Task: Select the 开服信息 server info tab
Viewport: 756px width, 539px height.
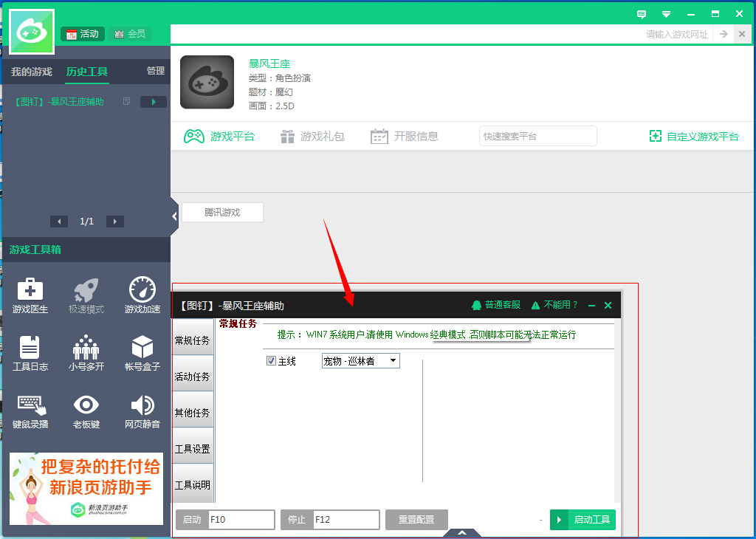Action: (x=405, y=137)
